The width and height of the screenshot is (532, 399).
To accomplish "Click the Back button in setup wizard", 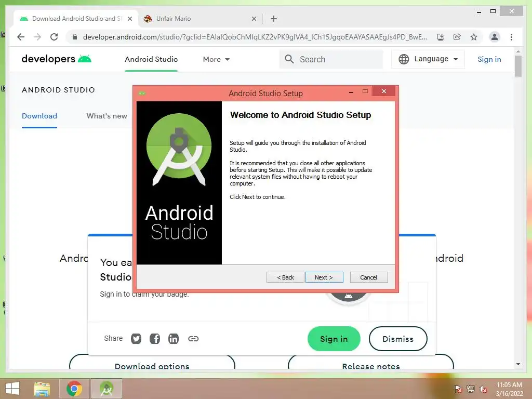I will (285, 277).
